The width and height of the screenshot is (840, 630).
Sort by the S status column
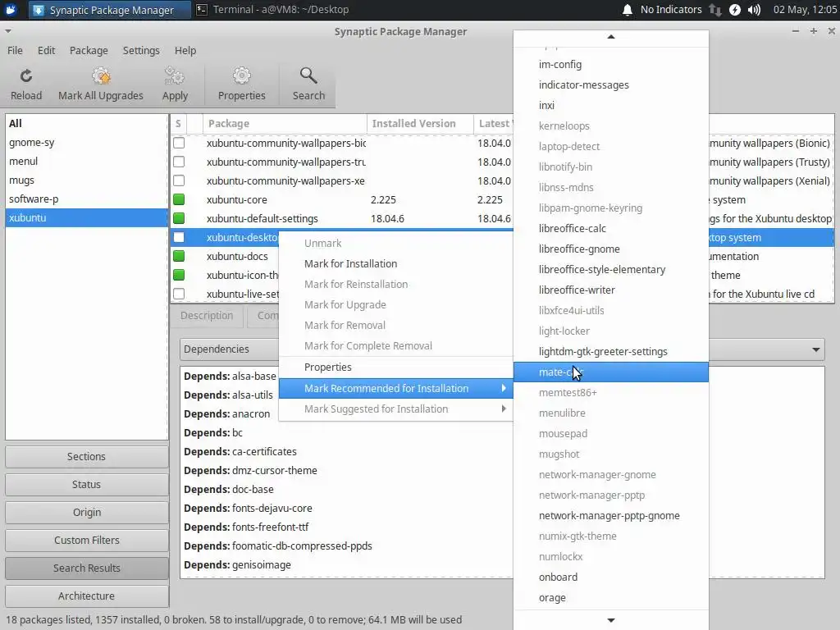(178, 124)
